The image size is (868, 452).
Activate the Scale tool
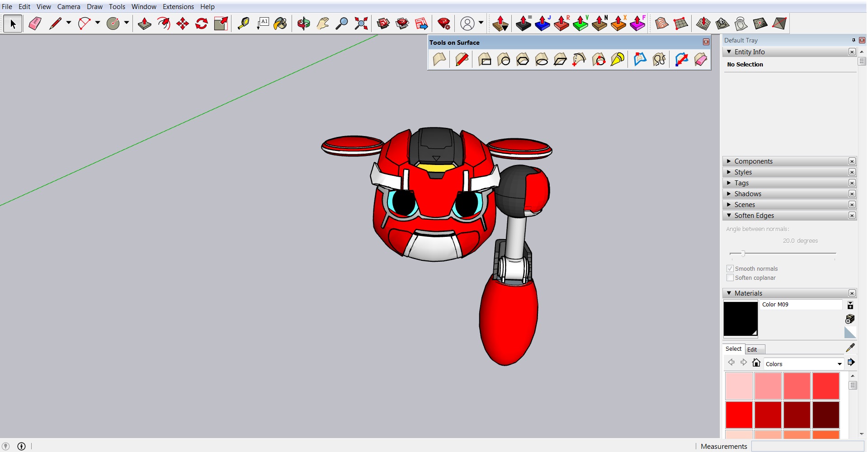click(221, 24)
